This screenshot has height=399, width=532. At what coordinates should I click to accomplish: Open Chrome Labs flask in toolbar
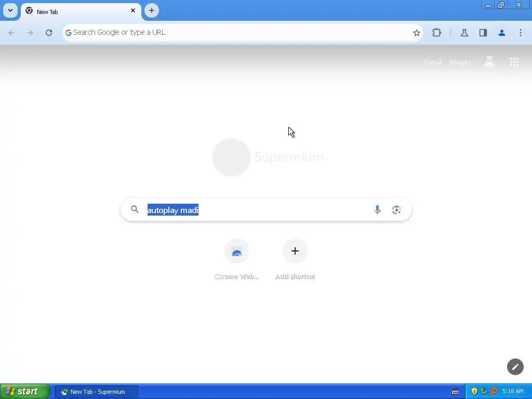tap(464, 33)
